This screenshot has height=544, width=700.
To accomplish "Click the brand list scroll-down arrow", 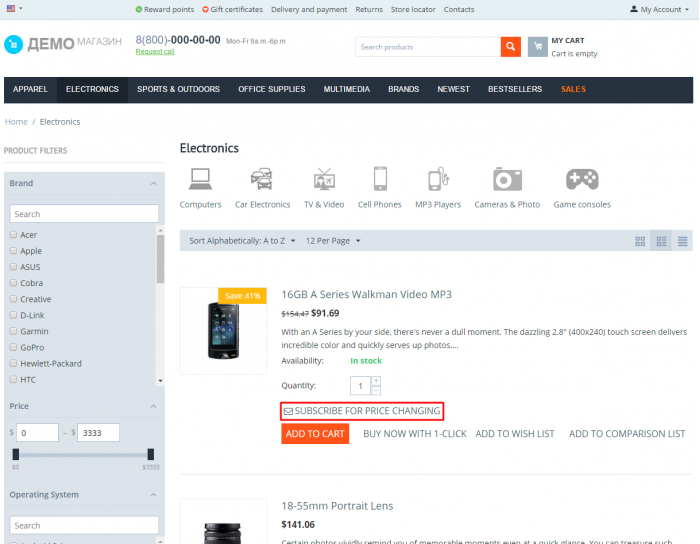I will (x=160, y=381).
